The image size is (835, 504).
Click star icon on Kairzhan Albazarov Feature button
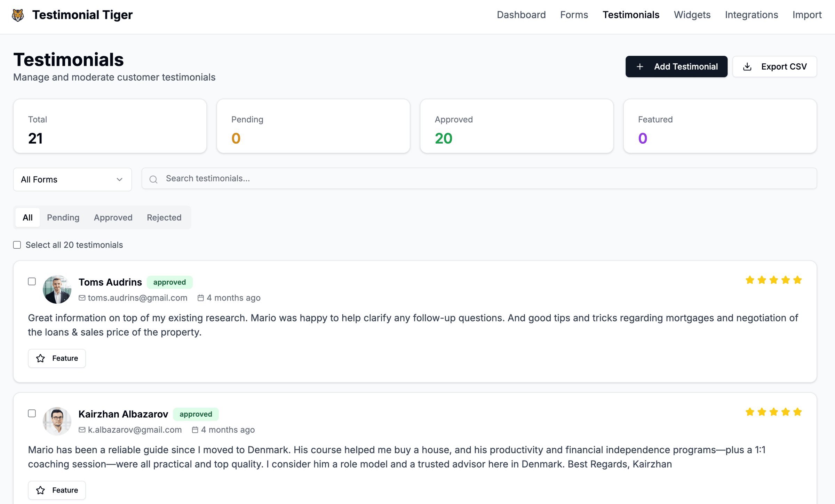pos(41,490)
